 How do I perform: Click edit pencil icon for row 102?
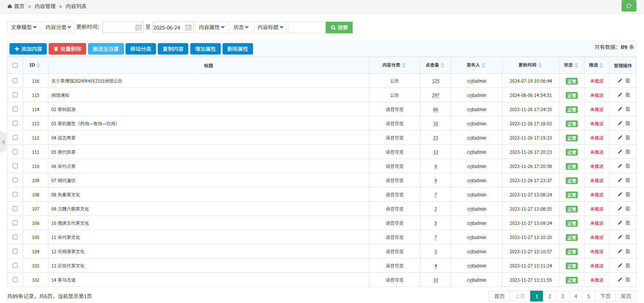pos(620,280)
